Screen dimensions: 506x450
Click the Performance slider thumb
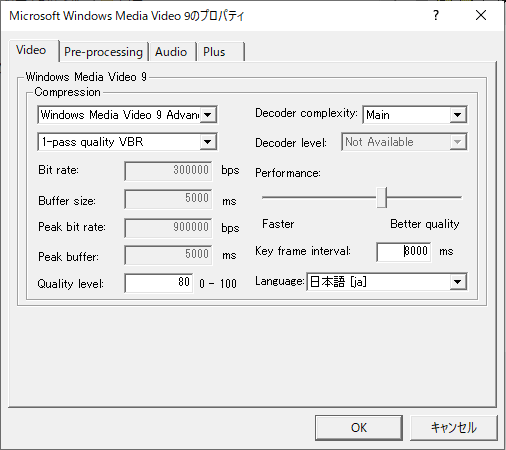pos(382,197)
